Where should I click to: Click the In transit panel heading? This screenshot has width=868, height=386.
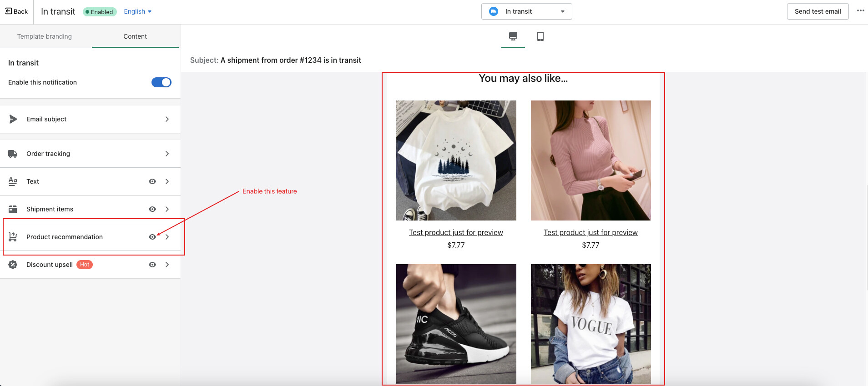[x=23, y=63]
